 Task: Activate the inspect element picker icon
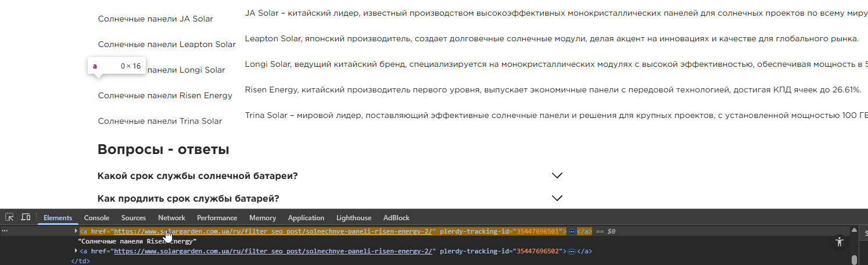(9, 217)
